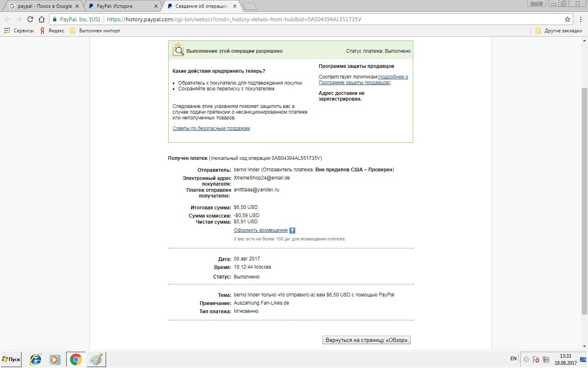Viewport: 588px width, 368px height.
Task: Click the volume speaker tray icon
Action: tap(526, 359)
